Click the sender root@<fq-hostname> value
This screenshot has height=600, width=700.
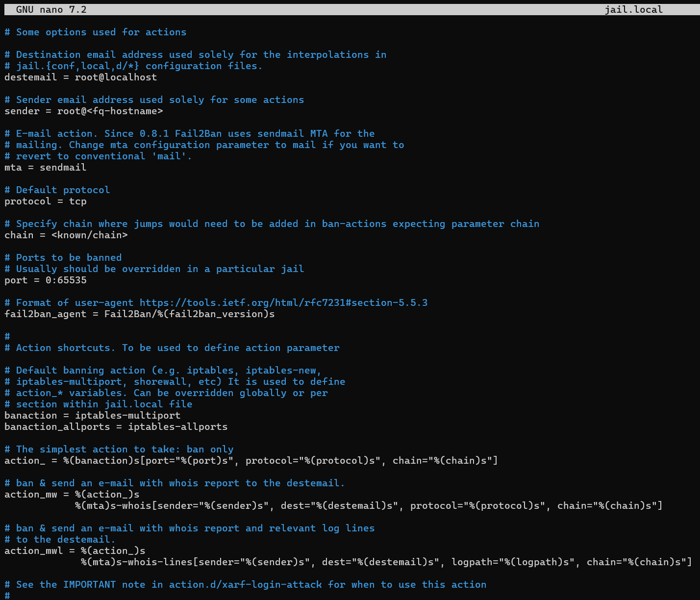click(110, 111)
